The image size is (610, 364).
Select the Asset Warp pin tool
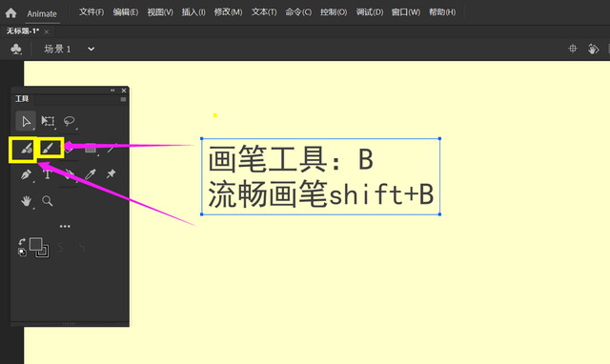(112, 173)
